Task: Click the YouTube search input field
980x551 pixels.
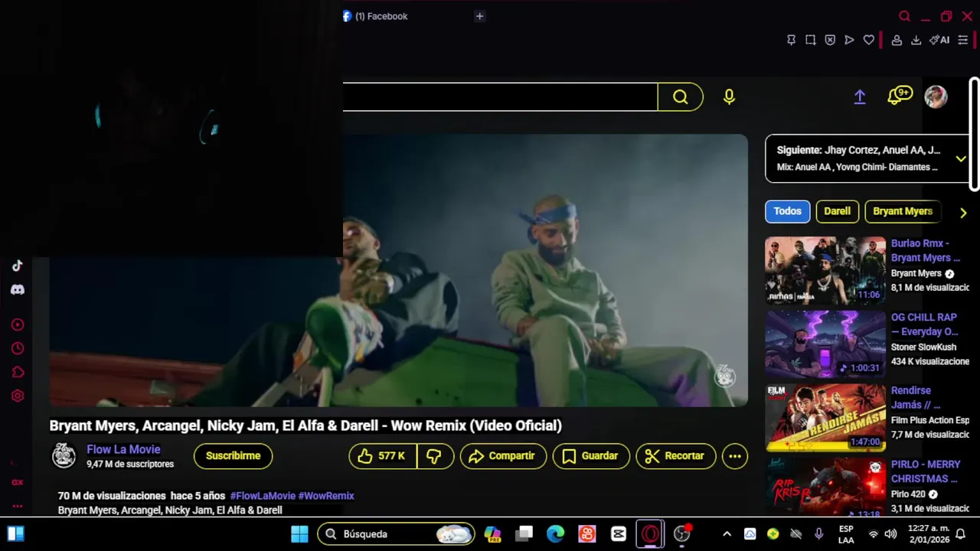Action: (500, 96)
